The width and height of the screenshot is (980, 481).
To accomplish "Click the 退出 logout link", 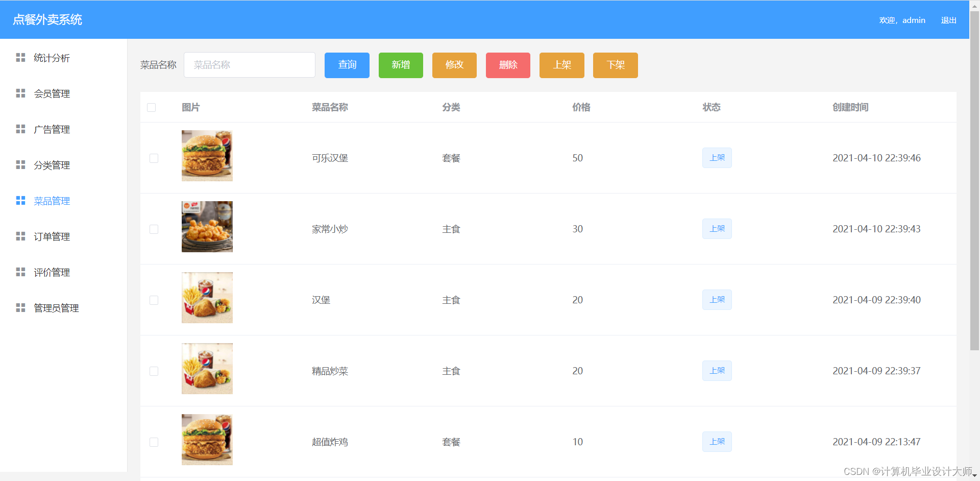I will 948,20.
